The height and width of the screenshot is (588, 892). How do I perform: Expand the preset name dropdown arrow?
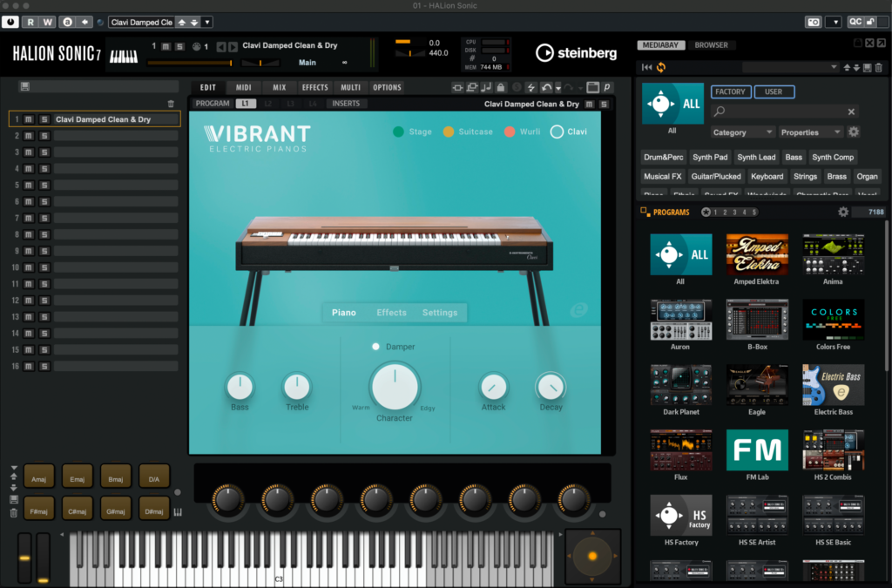point(207,22)
